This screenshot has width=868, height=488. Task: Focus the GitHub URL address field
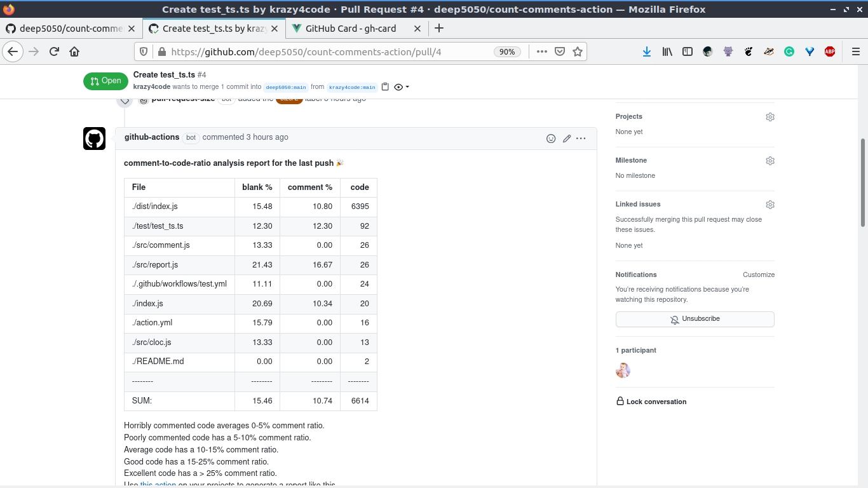tap(330, 52)
